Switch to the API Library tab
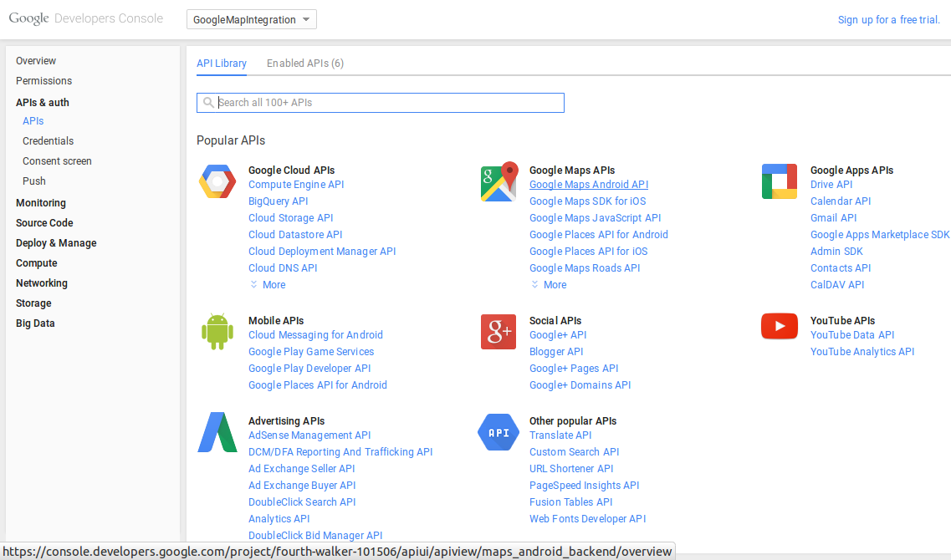Image resolution: width=951 pixels, height=560 pixels. (x=222, y=63)
